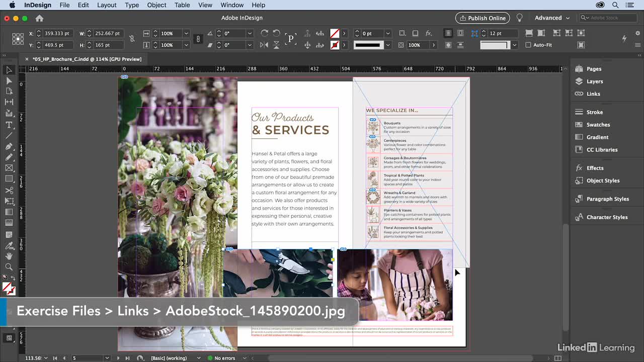The image size is (644, 362).
Task: Select the Eyedropper tool
Action: click(9, 245)
